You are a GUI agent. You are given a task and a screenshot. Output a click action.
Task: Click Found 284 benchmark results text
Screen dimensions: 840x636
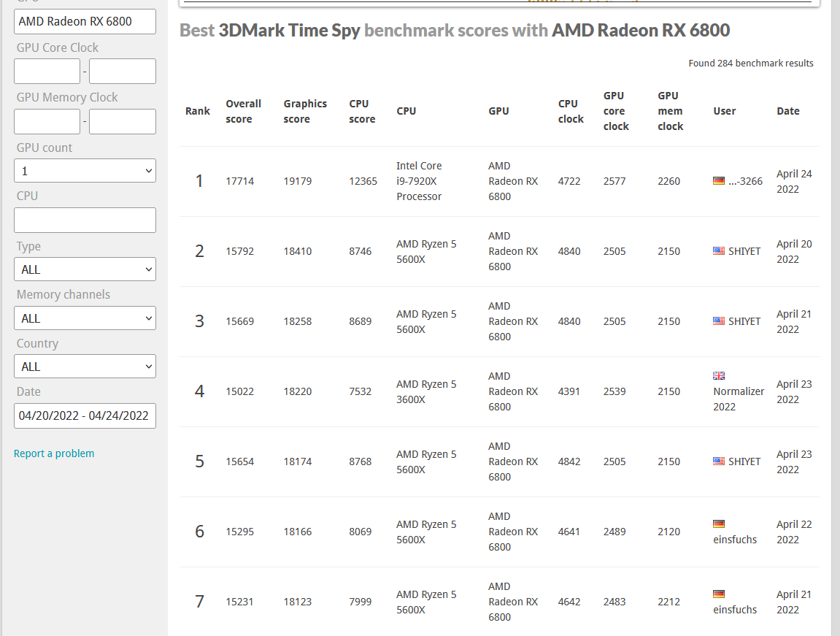point(750,64)
